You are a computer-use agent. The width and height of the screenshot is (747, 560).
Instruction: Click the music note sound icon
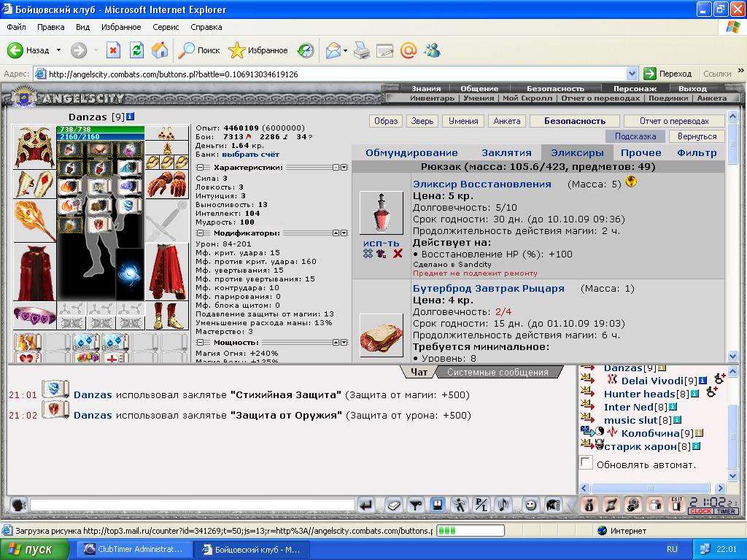click(503, 505)
